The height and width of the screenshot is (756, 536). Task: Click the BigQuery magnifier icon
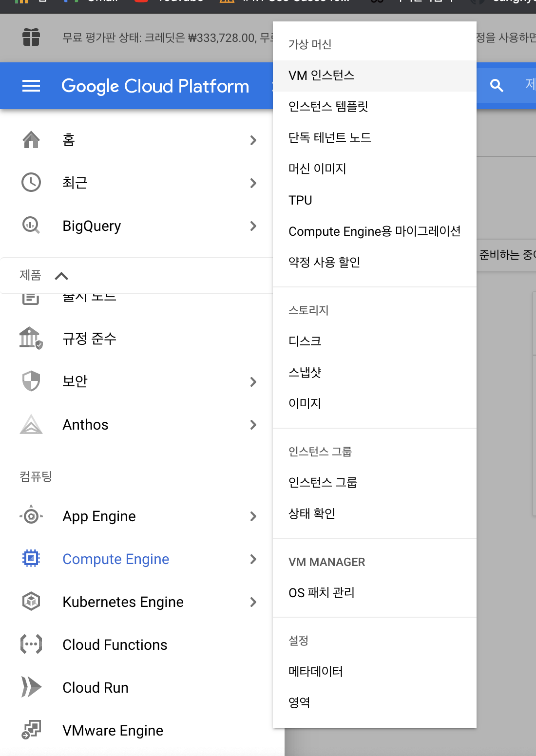31,225
